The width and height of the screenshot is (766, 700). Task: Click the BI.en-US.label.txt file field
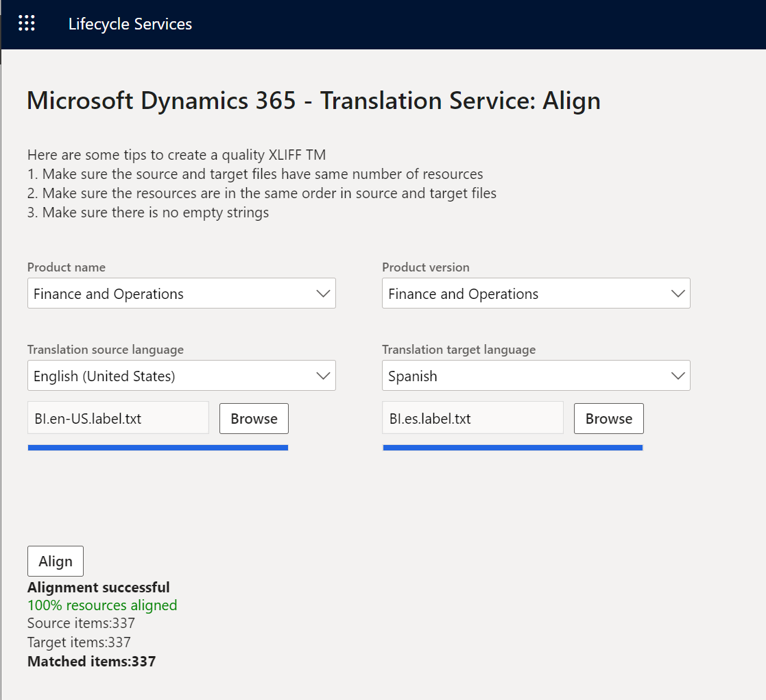118,418
